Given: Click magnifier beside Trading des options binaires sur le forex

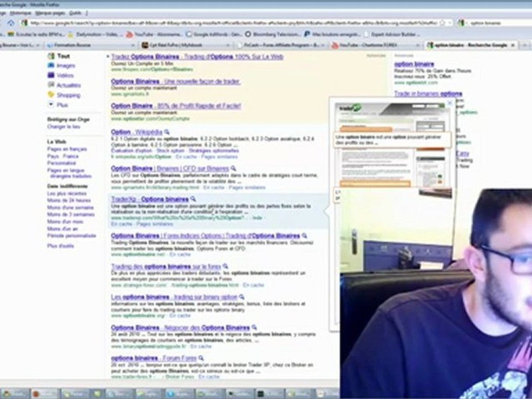Looking at the screenshot, I should click(226, 267).
